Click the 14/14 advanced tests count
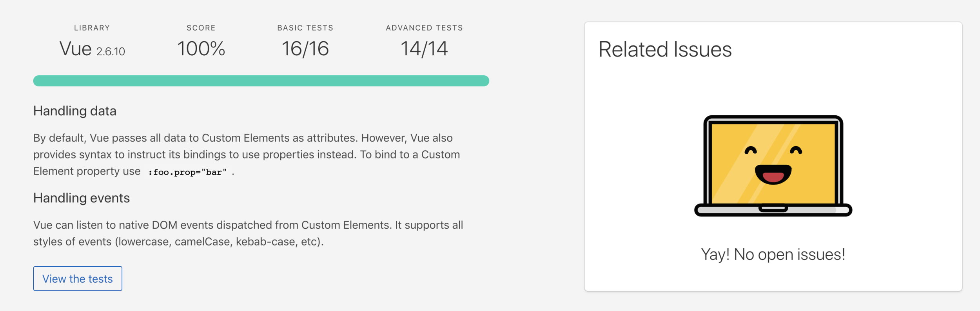This screenshot has width=980, height=311. [x=424, y=49]
